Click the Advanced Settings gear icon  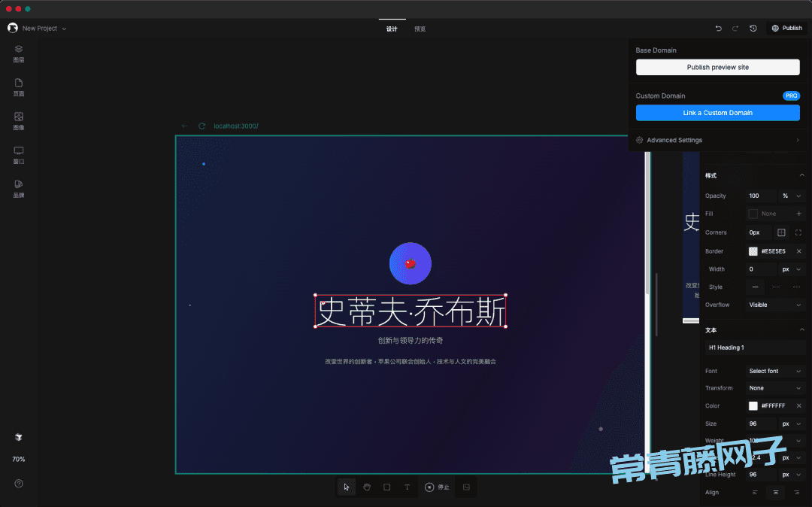640,140
